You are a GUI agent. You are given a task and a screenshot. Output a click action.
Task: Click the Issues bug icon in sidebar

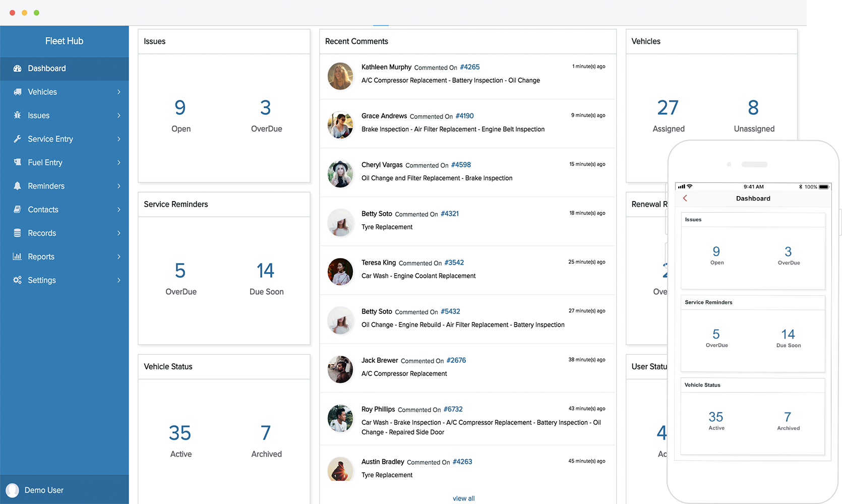point(17,115)
